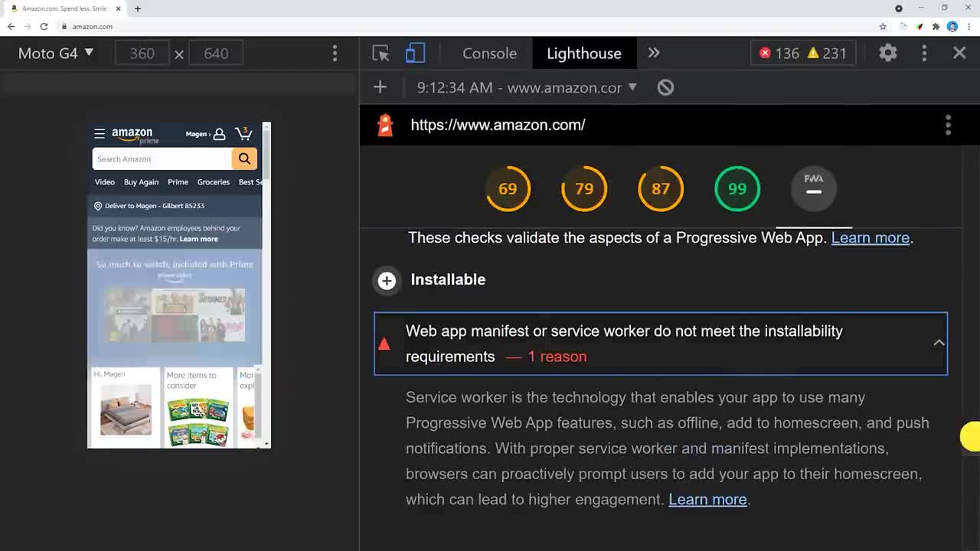Select Prime in Amazon nav bar
The image size is (980, 551).
coord(178,182)
